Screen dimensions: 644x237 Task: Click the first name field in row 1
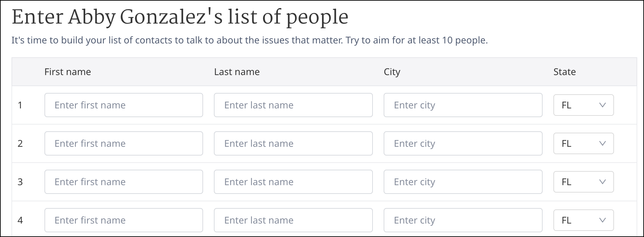[x=124, y=105]
